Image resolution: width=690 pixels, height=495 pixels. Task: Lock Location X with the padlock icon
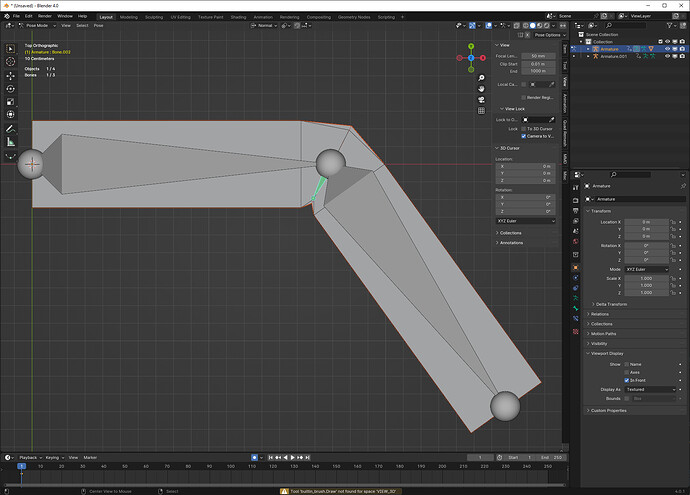click(673, 222)
